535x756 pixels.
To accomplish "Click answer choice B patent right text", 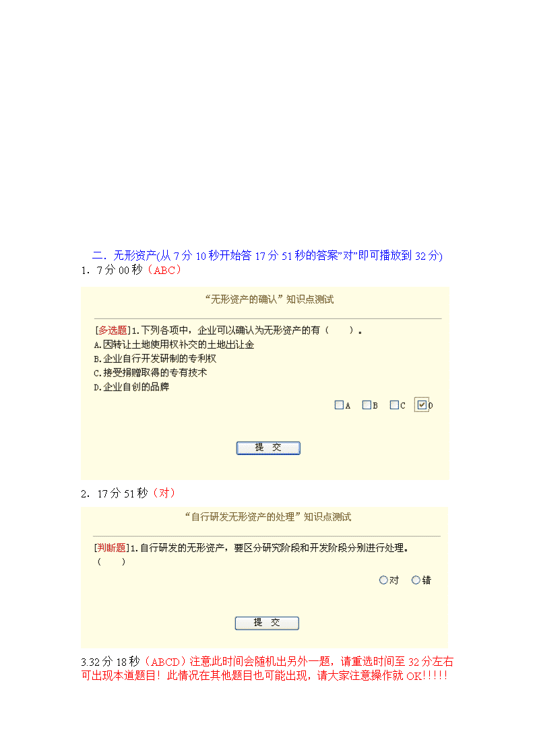I will click(x=155, y=359).
